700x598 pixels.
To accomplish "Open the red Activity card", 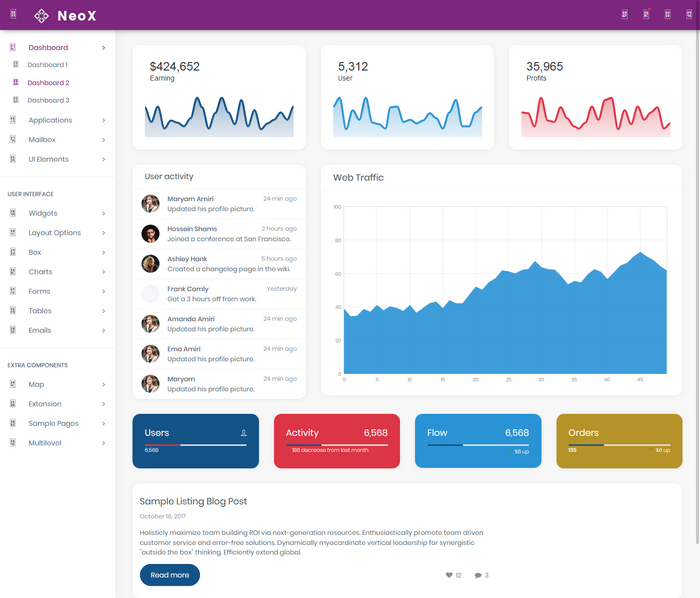I will point(337,441).
